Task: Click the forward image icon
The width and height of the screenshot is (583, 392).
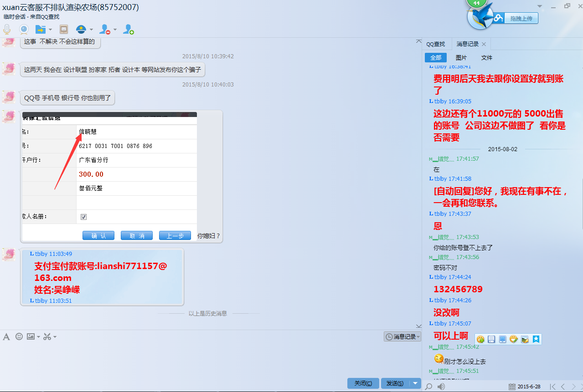Action: [x=525, y=339]
